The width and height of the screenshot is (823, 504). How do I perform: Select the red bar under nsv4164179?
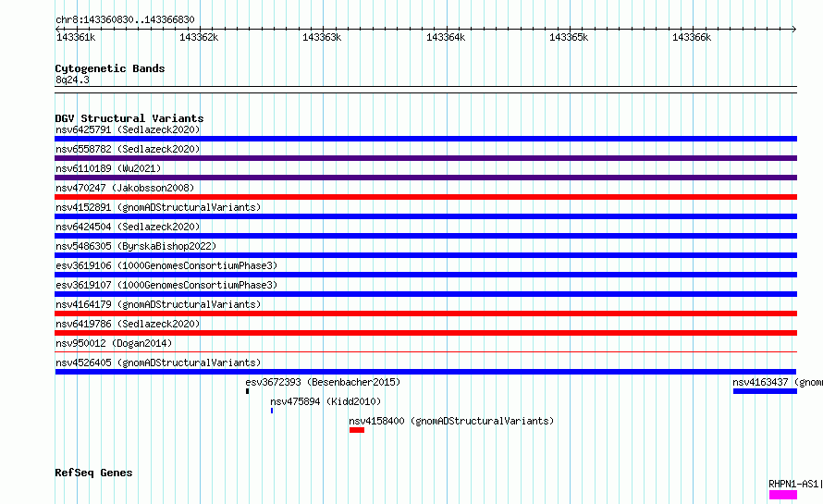pos(425,313)
